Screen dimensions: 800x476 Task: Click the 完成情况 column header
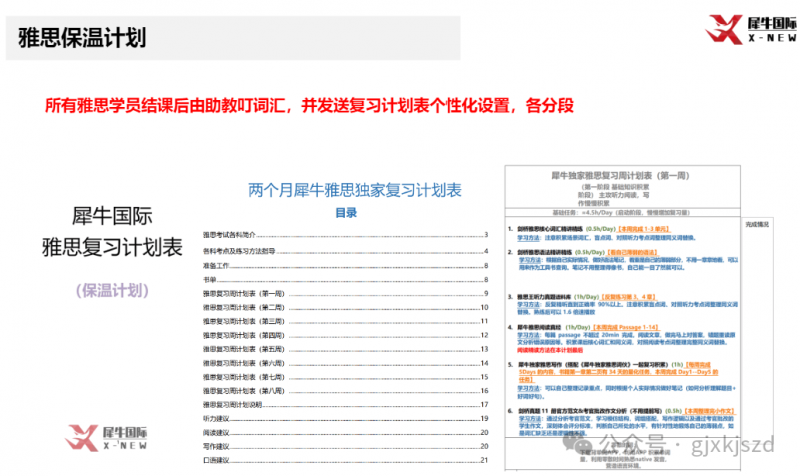click(x=757, y=224)
